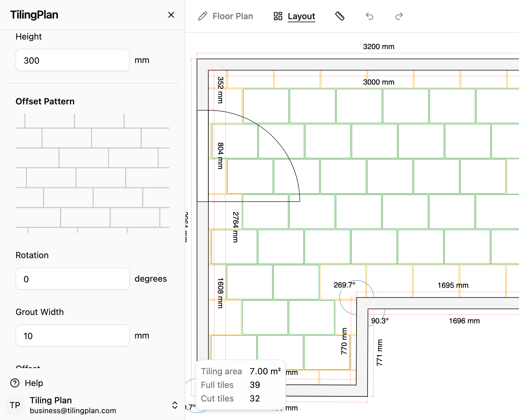Click the Full tiles count 39
Screen dimensions: 519x420
(x=255, y=385)
